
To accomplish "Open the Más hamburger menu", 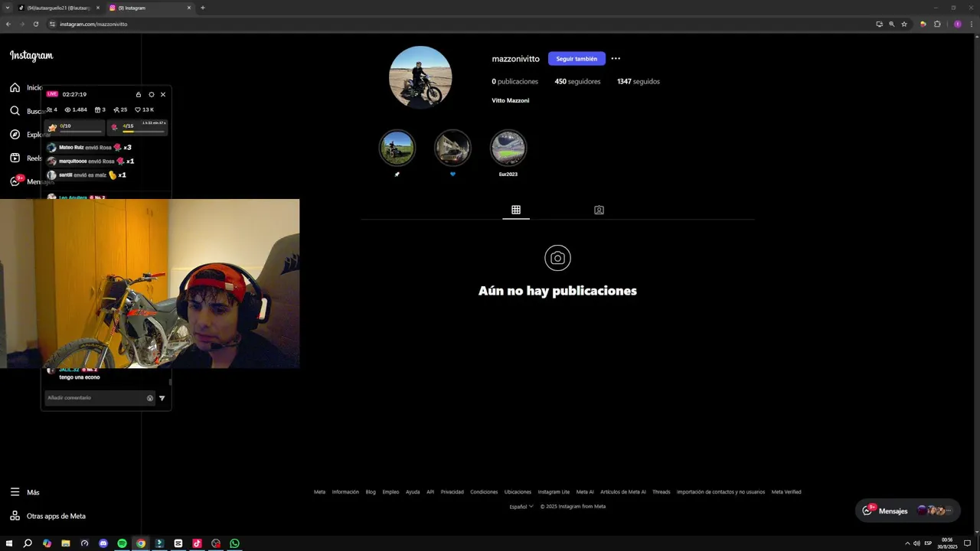I will point(15,492).
